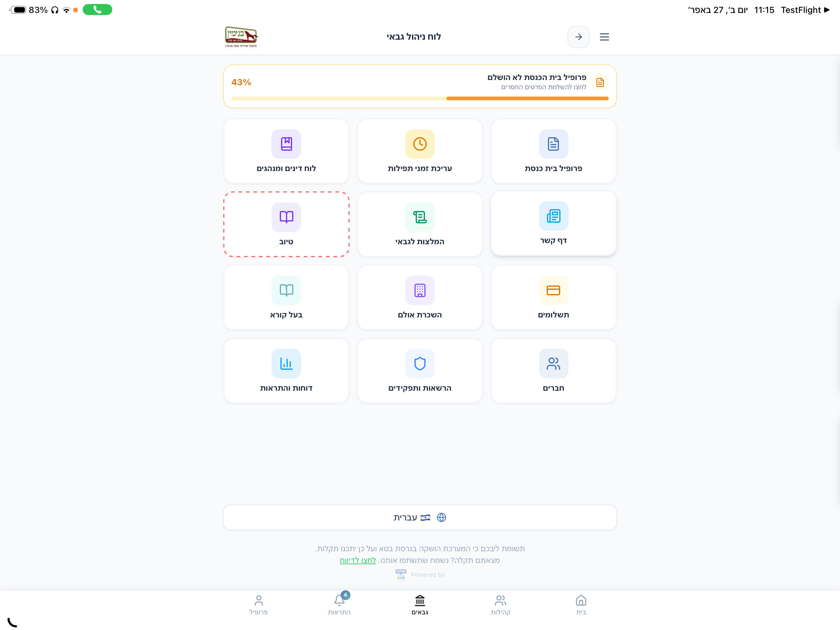Click the לחצו לדיווח report link
The image size is (840, 630).
(x=358, y=560)
